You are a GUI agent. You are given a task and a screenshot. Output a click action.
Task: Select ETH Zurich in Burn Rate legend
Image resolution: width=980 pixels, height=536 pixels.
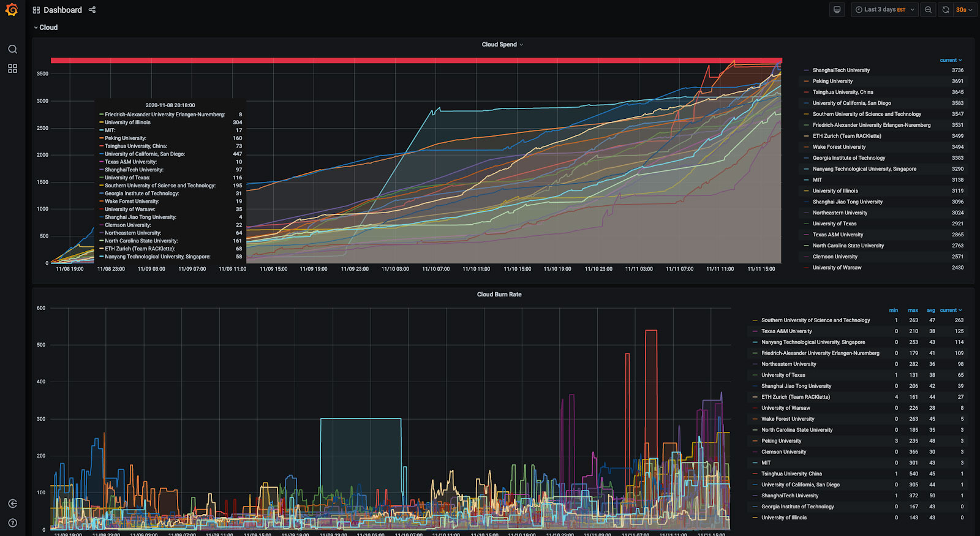tap(796, 397)
